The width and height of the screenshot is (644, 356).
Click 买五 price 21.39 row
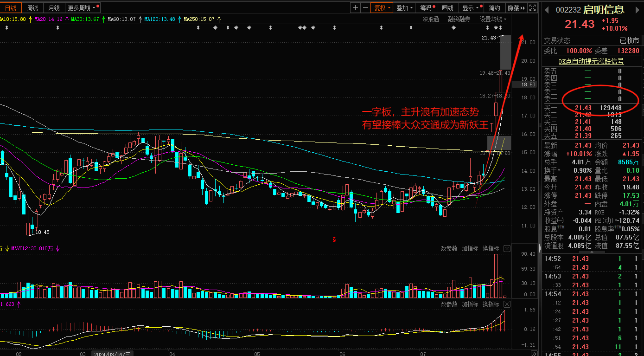(x=592, y=136)
